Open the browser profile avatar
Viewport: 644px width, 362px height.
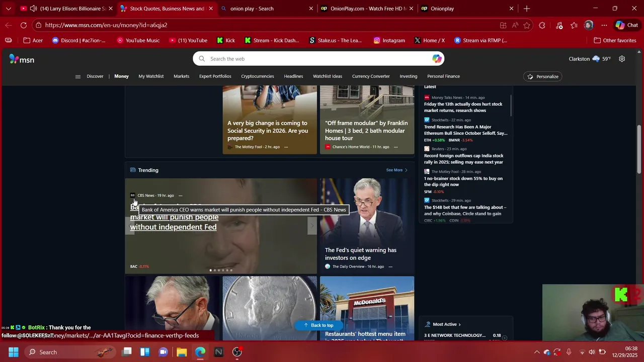point(589,25)
